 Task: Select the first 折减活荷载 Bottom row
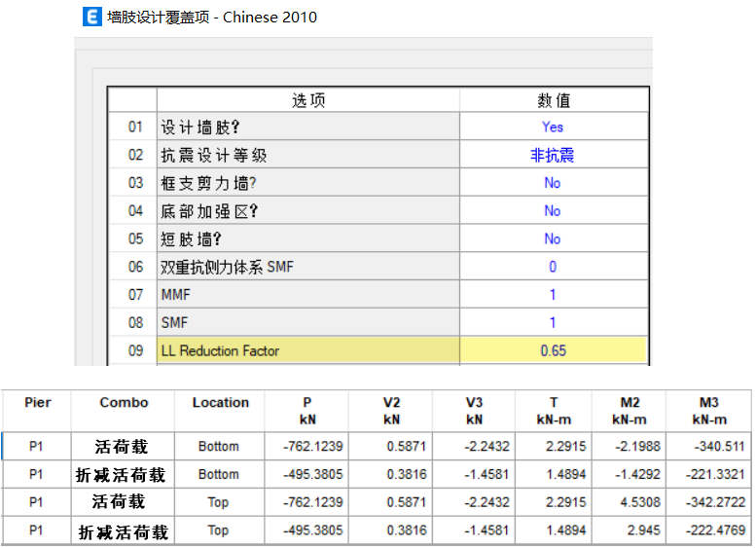tap(122, 475)
